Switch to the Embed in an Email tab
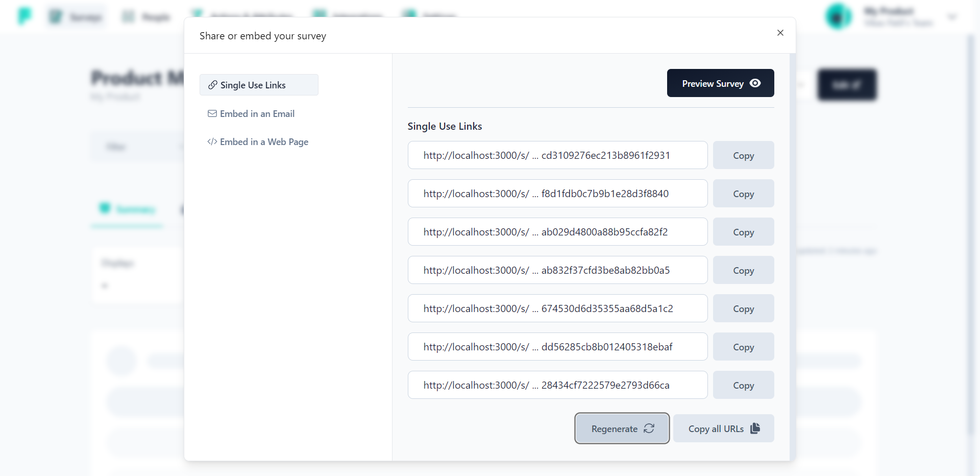The image size is (980, 476). pyautogui.click(x=257, y=113)
